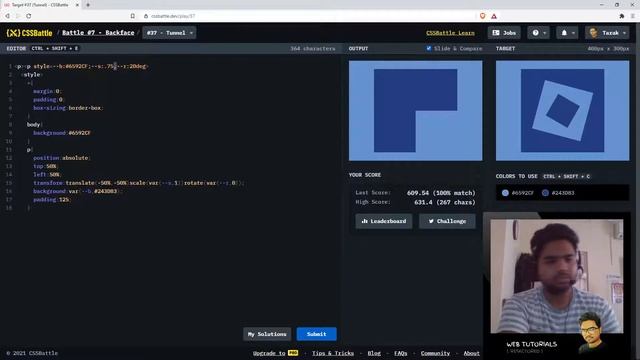Open the notifications bell menu
This screenshot has height=360, width=640.
[x=567, y=33]
